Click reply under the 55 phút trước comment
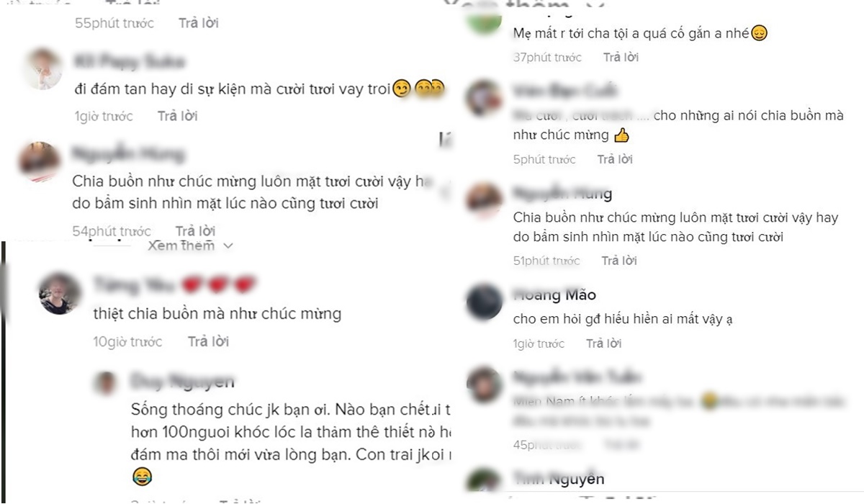This screenshot has height=504, width=864. 199,23
